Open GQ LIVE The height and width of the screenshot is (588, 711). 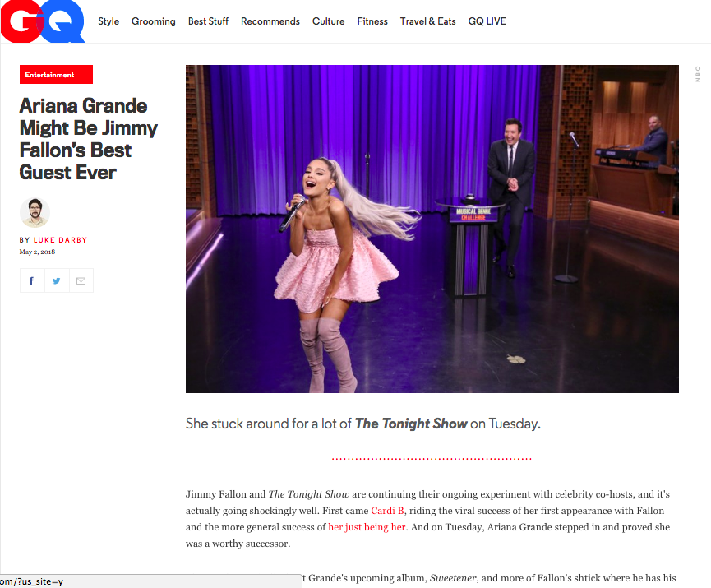pos(487,21)
